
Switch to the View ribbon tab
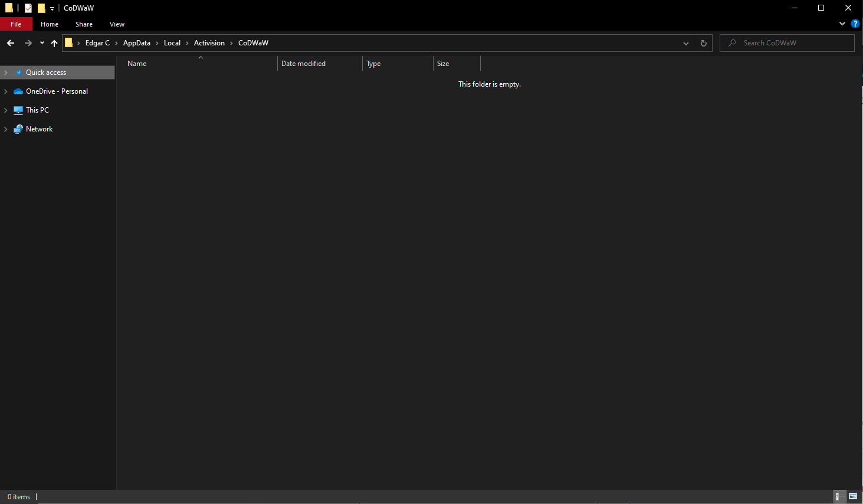[117, 24]
